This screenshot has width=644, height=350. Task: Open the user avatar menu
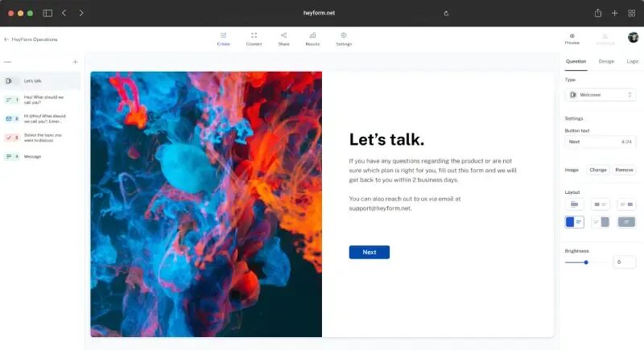(633, 37)
